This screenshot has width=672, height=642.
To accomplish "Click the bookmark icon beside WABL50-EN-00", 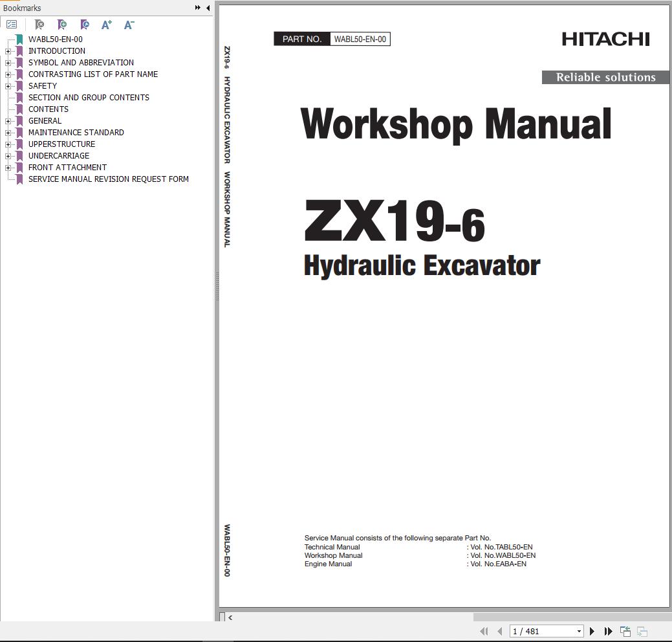I will 19,39.
